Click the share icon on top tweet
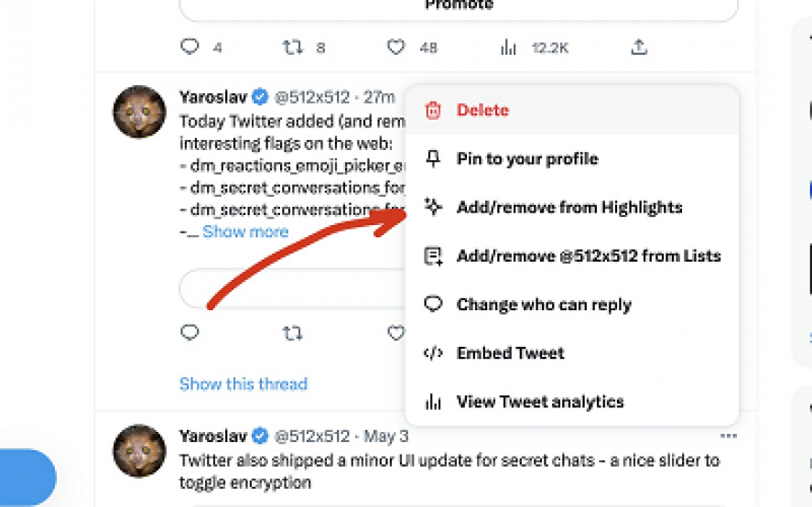The image size is (812, 507). pyautogui.click(x=639, y=47)
